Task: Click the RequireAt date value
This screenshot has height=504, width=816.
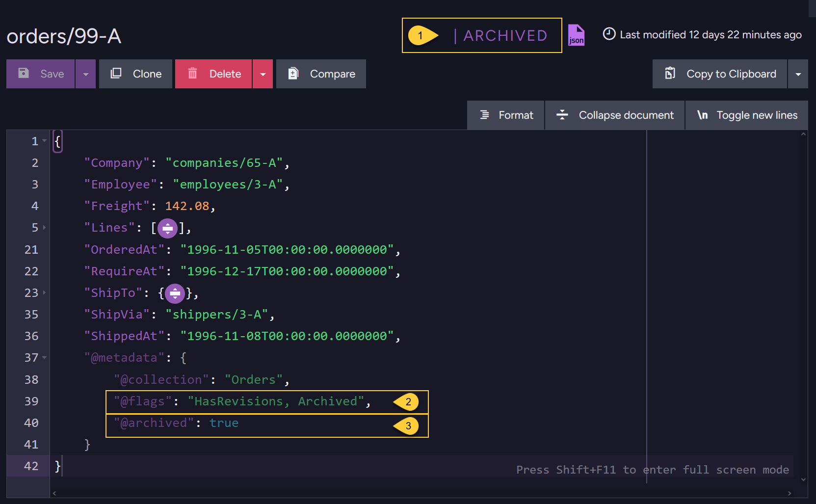Action: tap(287, 271)
